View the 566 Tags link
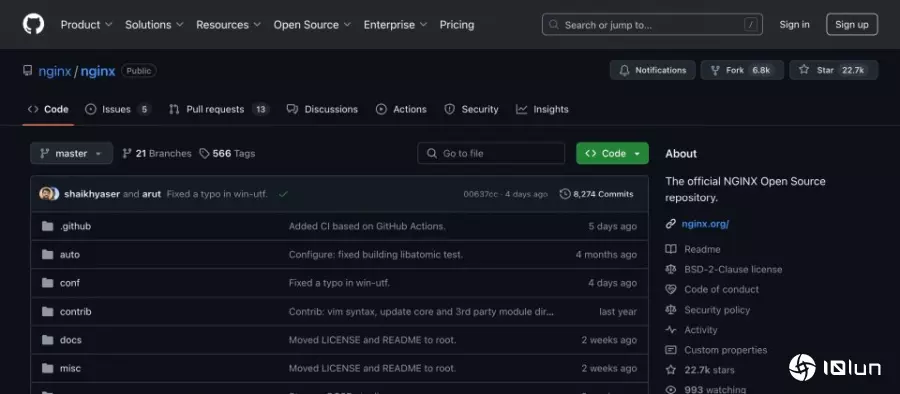 pos(227,153)
